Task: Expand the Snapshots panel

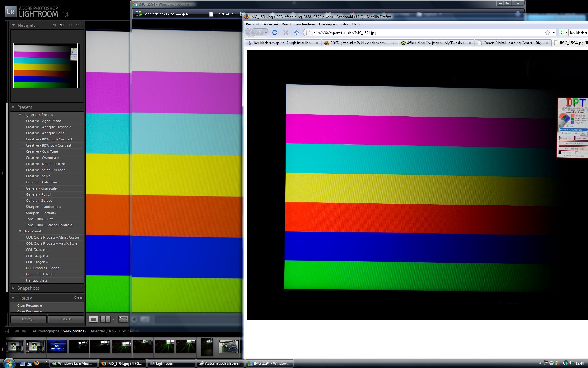Action: (x=13, y=288)
